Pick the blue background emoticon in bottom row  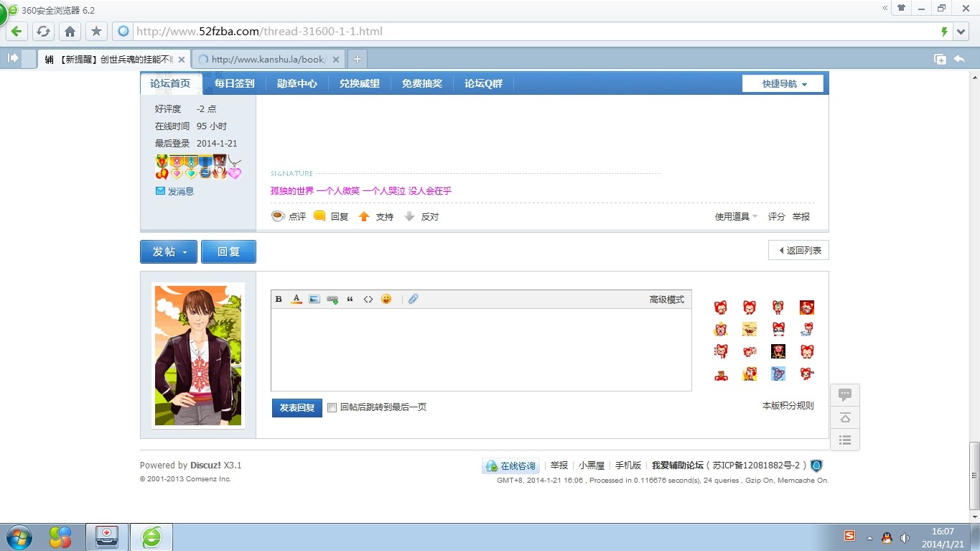click(778, 374)
